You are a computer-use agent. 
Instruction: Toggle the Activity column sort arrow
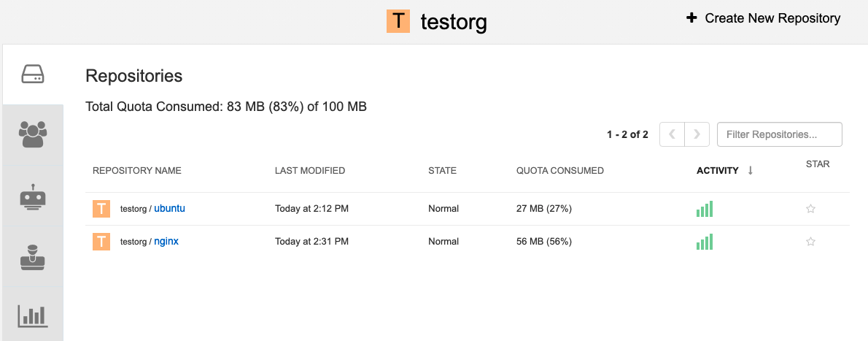pyautogui.click(x=750, y=171)
